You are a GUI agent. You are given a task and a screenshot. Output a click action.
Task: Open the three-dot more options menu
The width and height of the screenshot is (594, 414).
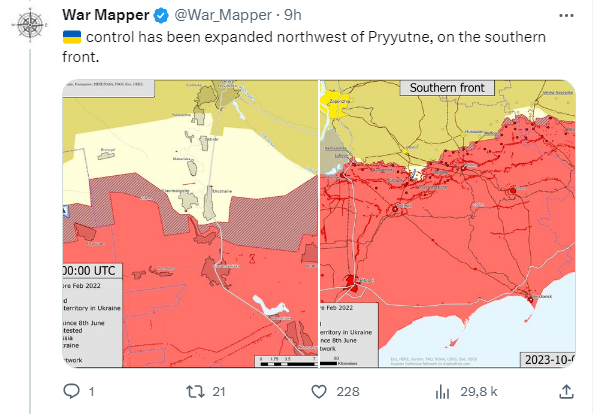(566, 16)
